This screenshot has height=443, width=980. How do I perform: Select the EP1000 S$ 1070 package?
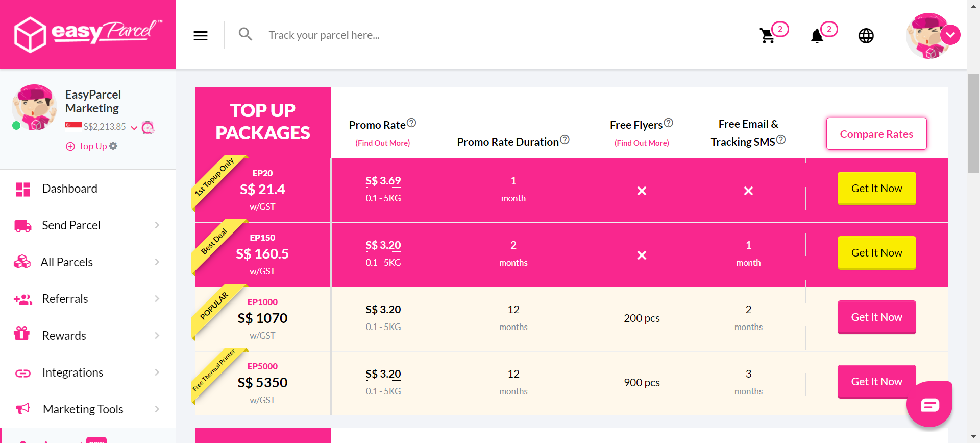[262, 318]
